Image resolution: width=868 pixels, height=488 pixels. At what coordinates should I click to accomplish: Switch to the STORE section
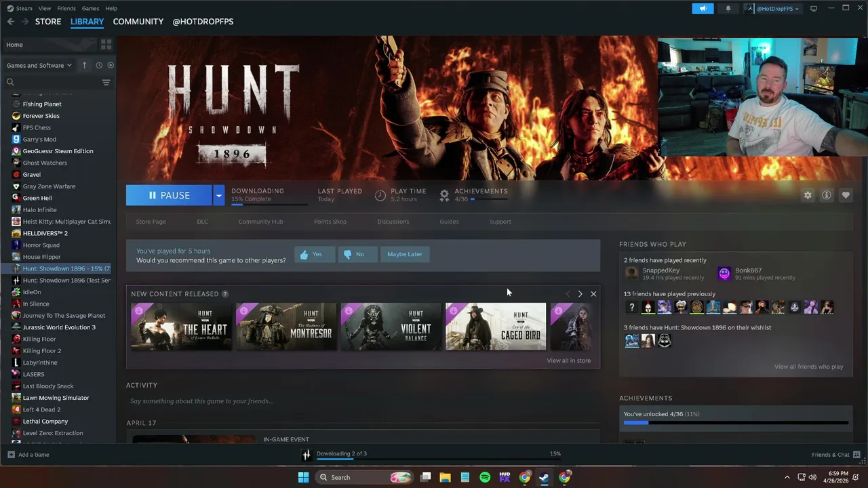point(48,22)
